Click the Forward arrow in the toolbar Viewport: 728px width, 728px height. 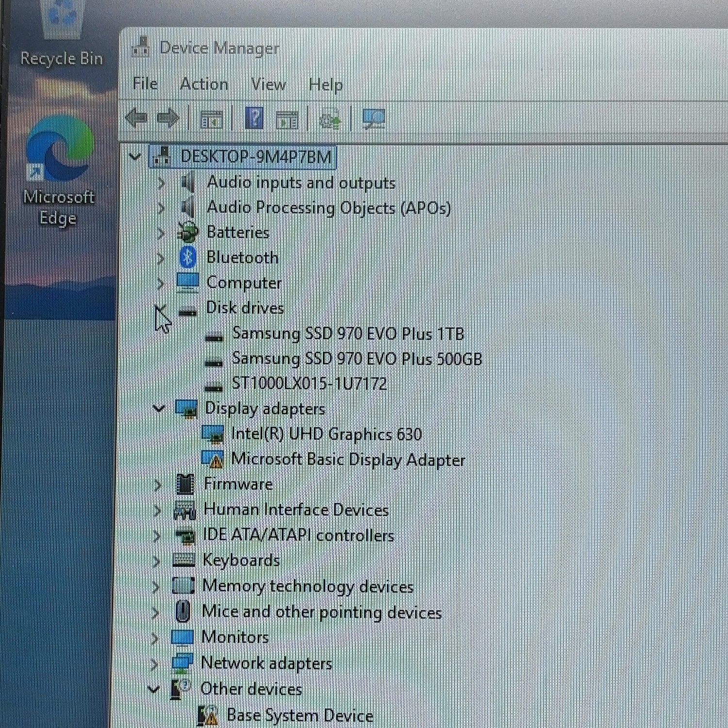[x=168, y=118]
